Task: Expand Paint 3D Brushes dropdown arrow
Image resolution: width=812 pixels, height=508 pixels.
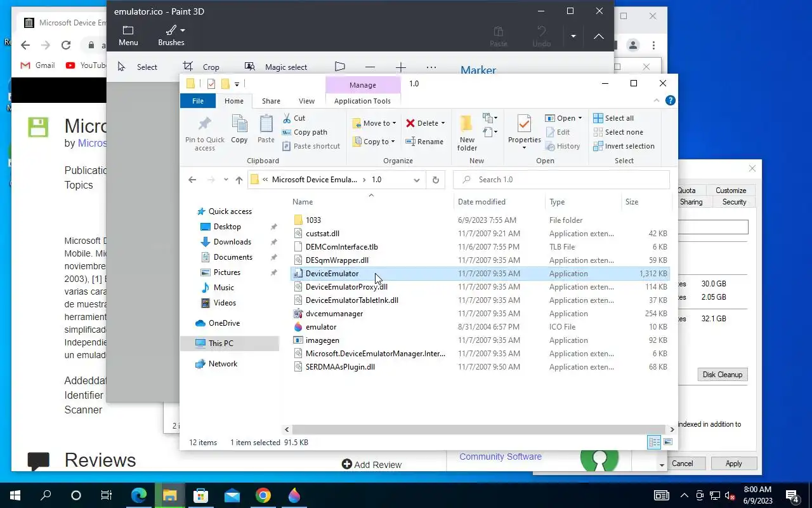Action: [183, 30]
